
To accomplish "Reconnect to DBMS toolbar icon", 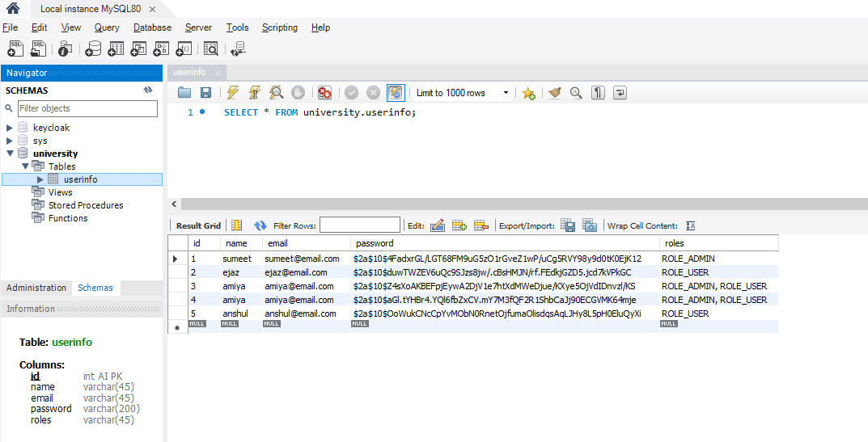I will (x=239, y=48).
